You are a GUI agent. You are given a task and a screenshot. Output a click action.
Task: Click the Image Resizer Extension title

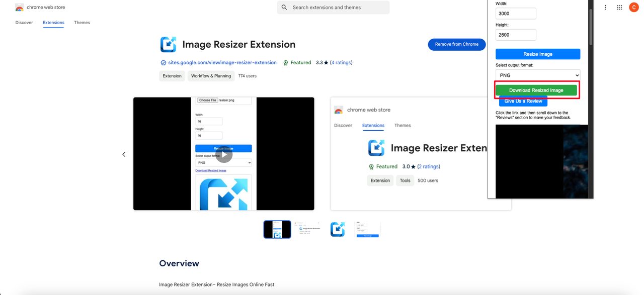pos(239,44)
